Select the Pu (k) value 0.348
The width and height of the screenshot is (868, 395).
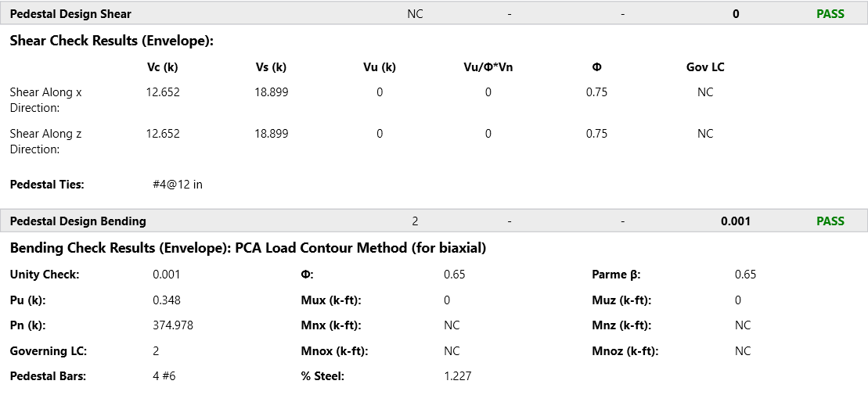click(x=166, y=300)
